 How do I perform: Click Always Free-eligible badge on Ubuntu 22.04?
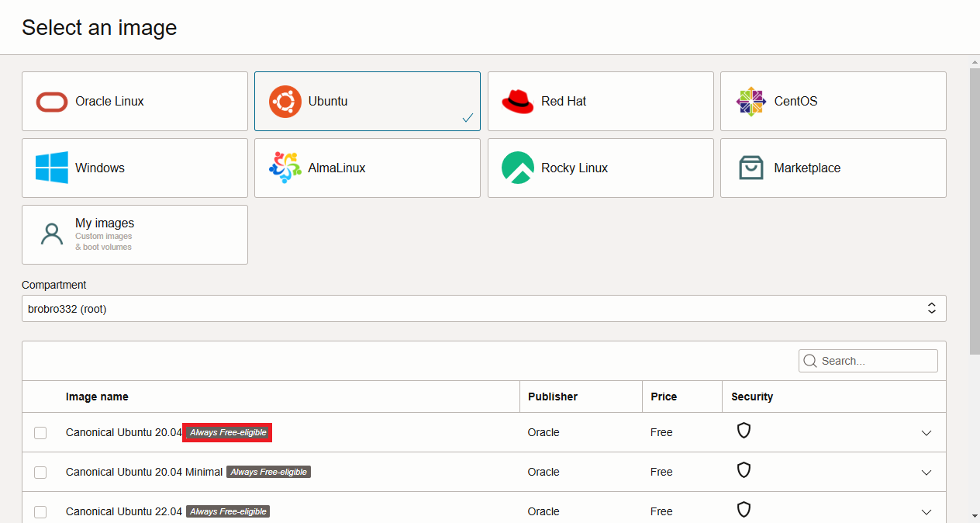(x=228, y=511)
